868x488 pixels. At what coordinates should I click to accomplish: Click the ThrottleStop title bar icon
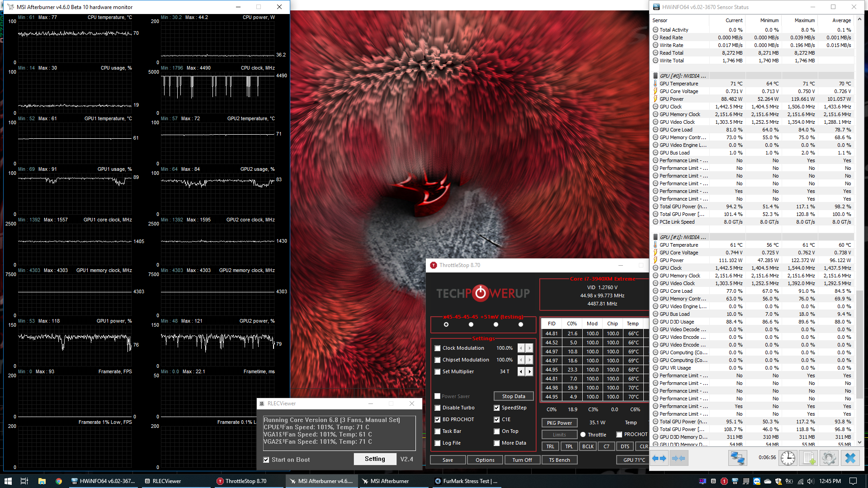pyautogui.click(x=434, y=265)
